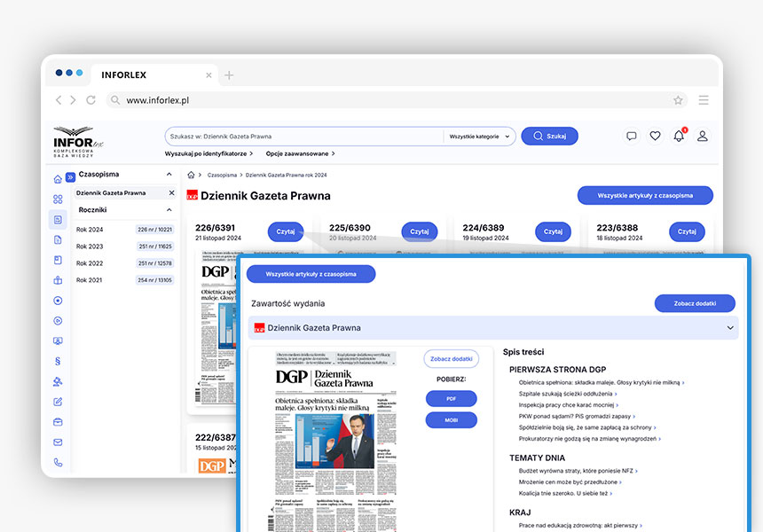This screenshot has width=763, height=532.
Task: Expand Wyszukaj po identyfikatorze option
Action: [208, 153]
